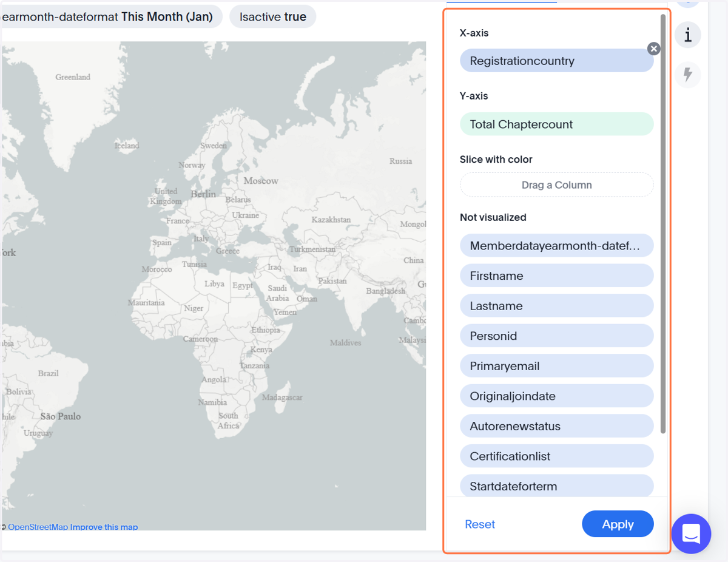Open the OpenStreetMap attribution link
This screenshot has height=562, width=728.
[38, 527]
